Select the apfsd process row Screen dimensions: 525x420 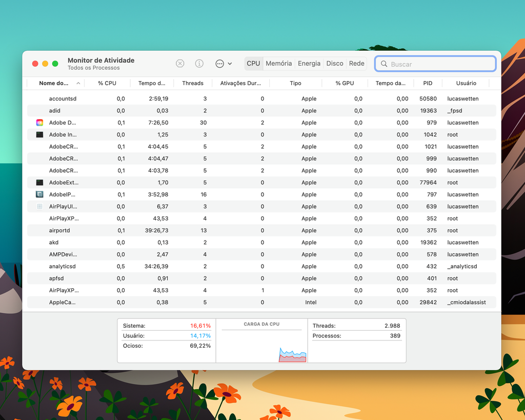261,278
